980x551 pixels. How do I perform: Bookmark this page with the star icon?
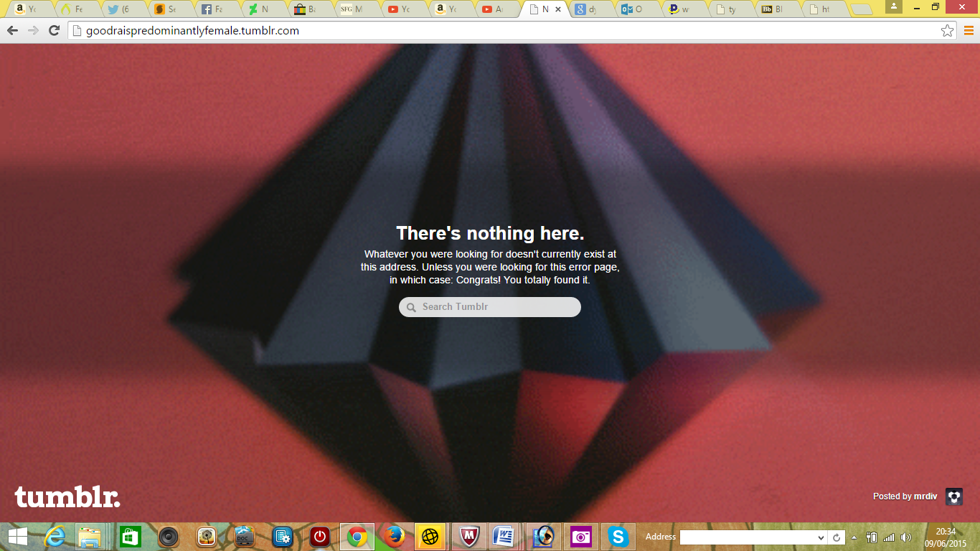[x=948, y=31]
